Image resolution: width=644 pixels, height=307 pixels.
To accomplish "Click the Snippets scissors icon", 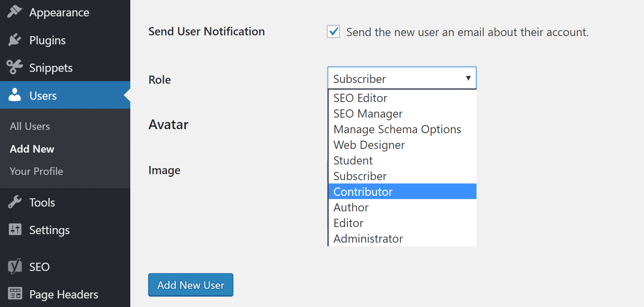I will click(x=15, y=67).
